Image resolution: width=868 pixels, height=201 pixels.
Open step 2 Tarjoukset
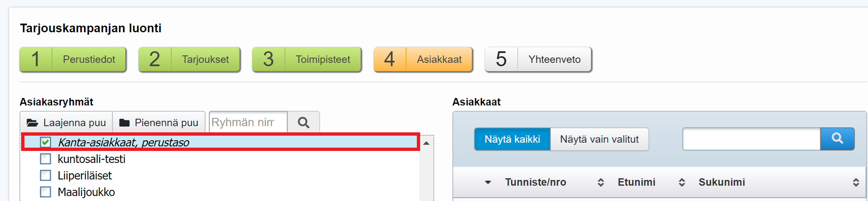coord(189,60)
